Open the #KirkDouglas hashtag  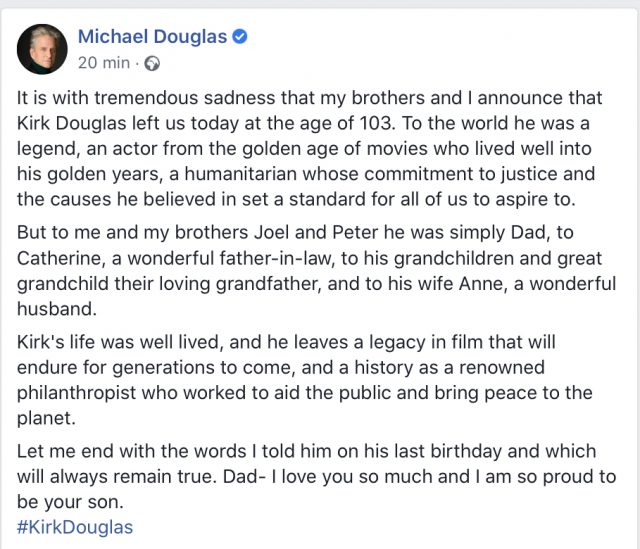pyautogui.click(x=75, y=527)
